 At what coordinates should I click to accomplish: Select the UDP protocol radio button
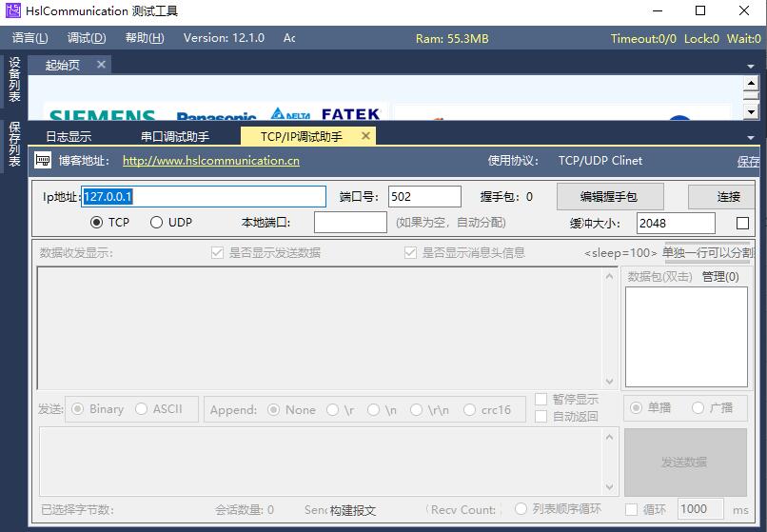tap(156, 223)
